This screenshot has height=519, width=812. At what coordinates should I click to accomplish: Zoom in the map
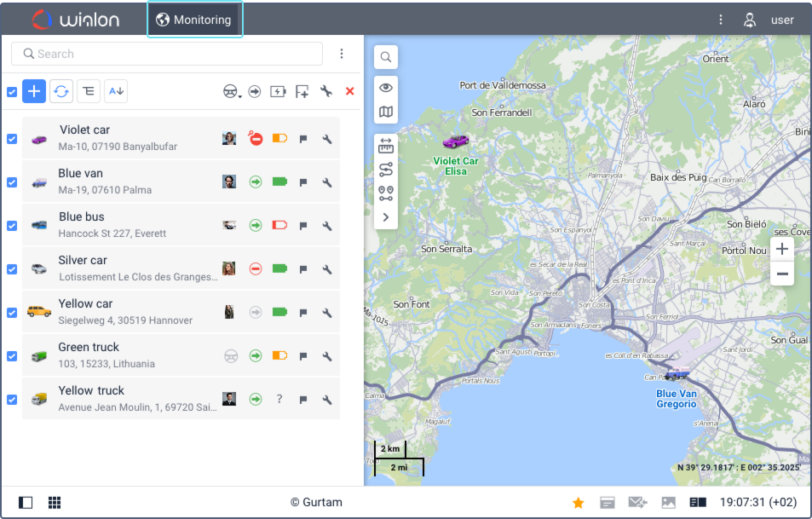pyautogui.click(x=781, y=249)
